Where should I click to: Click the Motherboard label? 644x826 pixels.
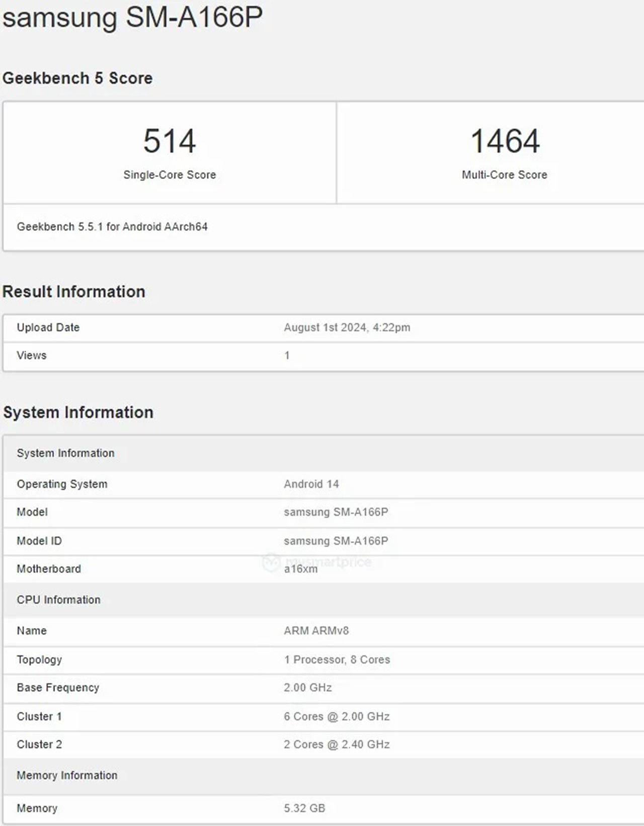[49, 569]
